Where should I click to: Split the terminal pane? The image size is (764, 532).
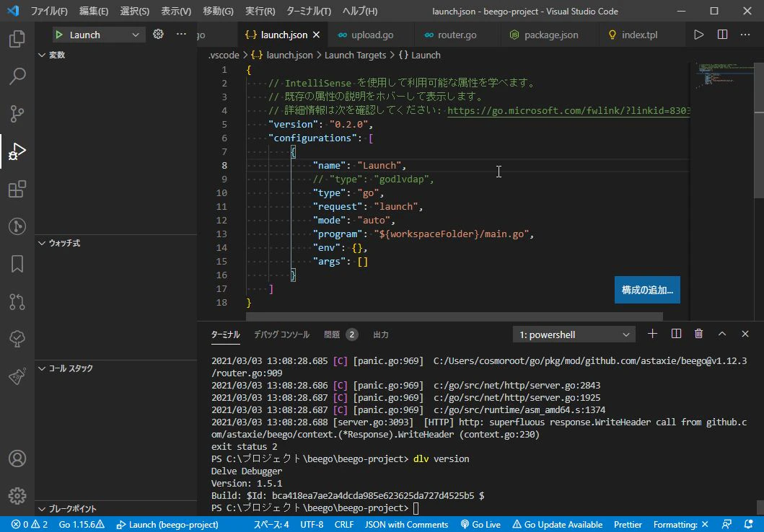point(676,334)
